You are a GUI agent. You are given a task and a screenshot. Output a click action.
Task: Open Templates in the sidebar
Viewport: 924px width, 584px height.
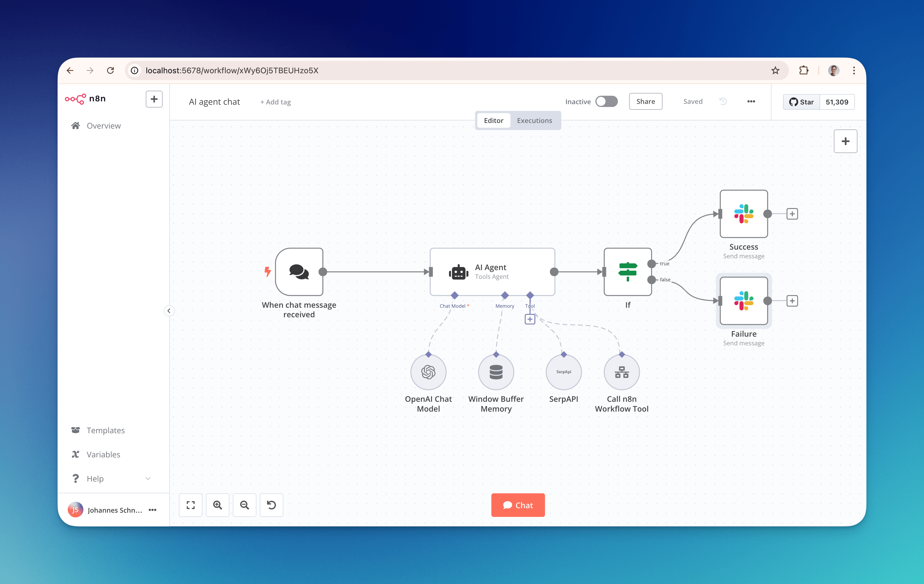pos(106,430)
